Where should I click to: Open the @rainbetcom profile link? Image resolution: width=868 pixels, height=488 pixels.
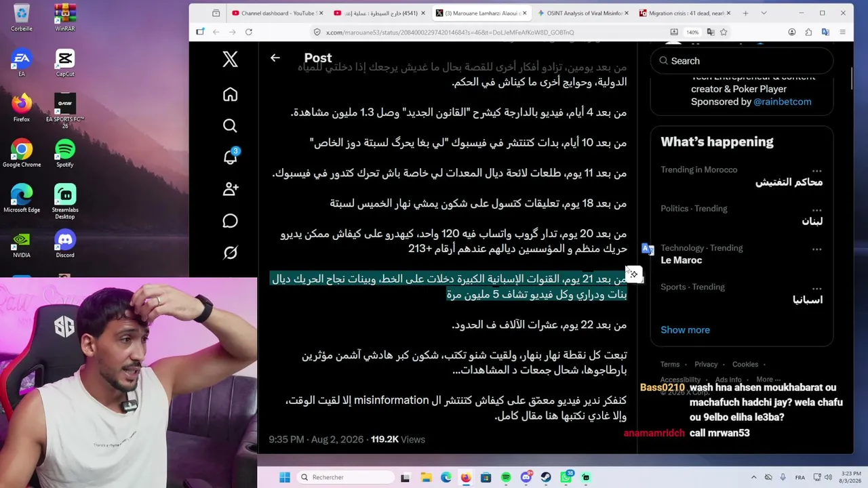783,102
